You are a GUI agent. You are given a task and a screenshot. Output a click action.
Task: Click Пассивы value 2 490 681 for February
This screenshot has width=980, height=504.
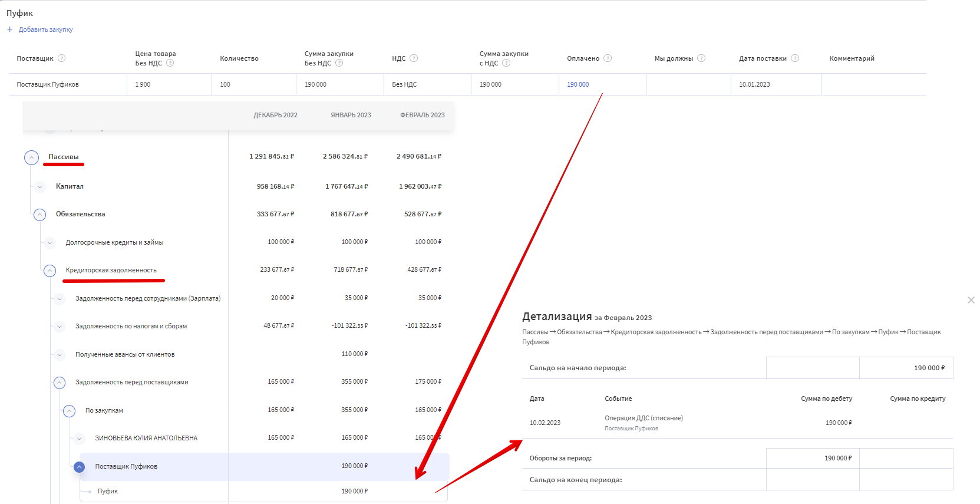click(x=419, y=156)
